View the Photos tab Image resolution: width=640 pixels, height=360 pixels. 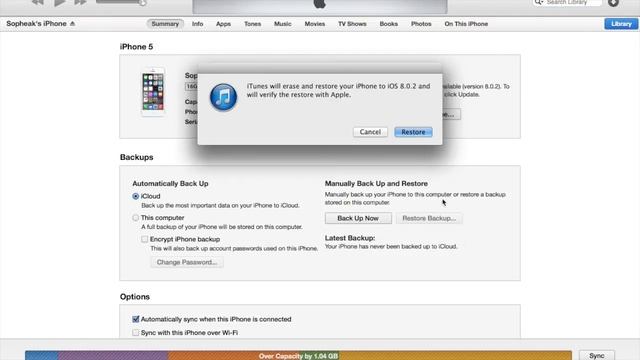click(421, 24)
